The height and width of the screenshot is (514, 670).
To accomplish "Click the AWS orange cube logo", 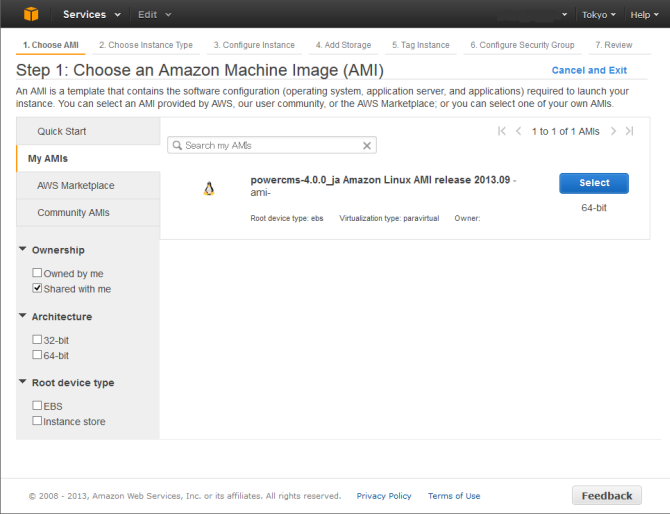I will [x=31, y=14].
